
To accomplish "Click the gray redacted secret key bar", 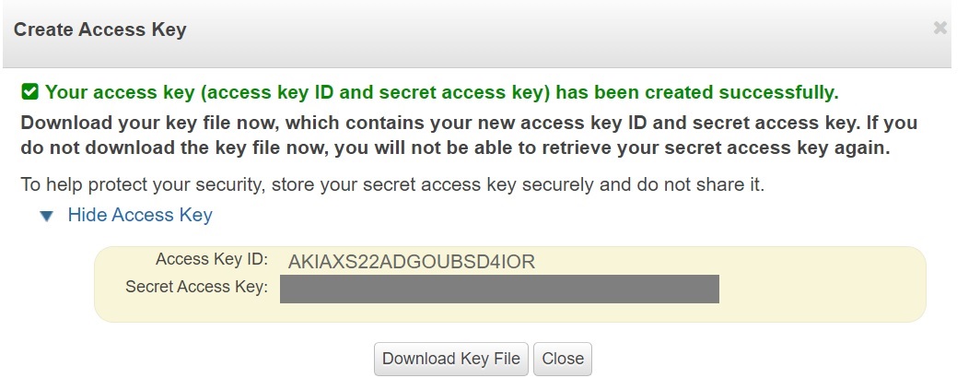I will pos(498,289).
